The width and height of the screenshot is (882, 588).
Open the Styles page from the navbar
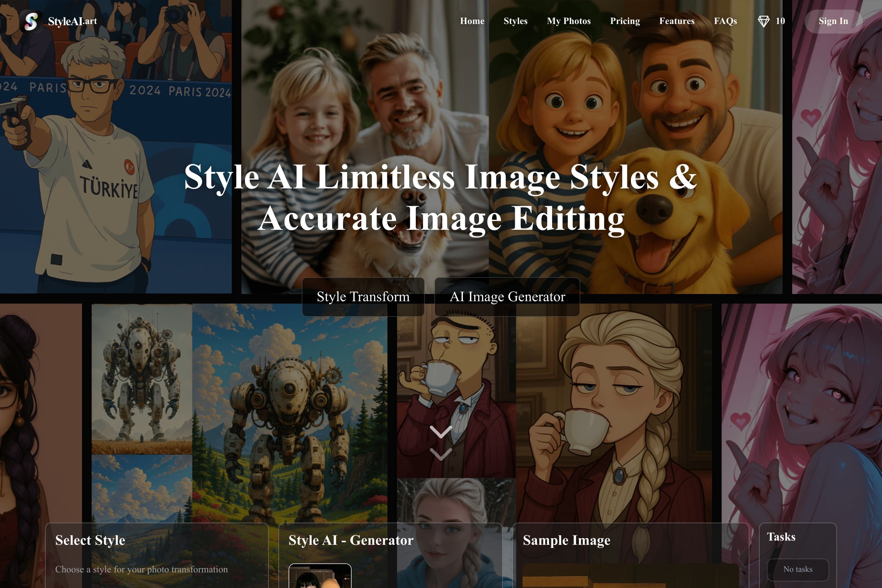point(515,21)
